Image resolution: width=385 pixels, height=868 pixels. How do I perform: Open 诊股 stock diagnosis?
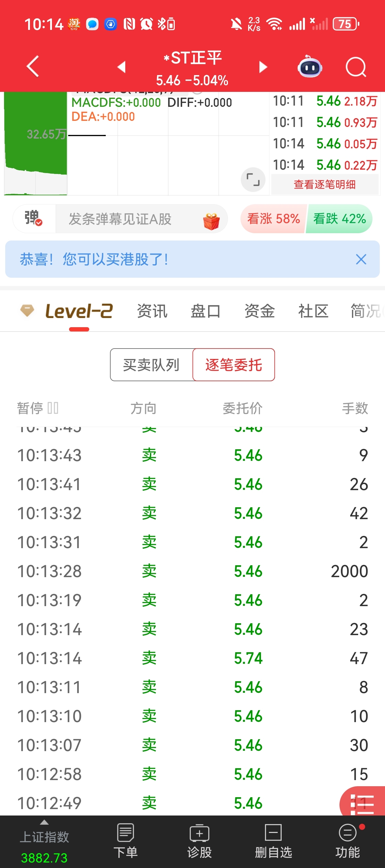pyautogui.click(x=200, y=841)
